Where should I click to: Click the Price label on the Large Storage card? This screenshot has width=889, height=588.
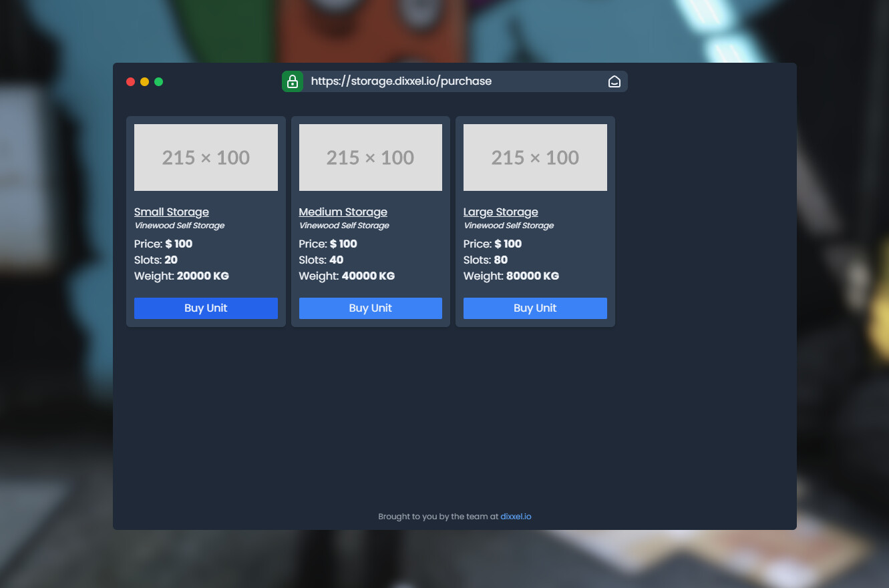(x=477, y=244)
